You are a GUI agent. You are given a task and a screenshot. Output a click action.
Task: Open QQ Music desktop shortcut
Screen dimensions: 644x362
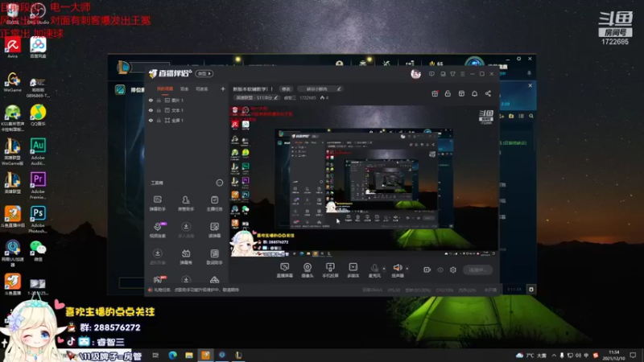(38, 115)
